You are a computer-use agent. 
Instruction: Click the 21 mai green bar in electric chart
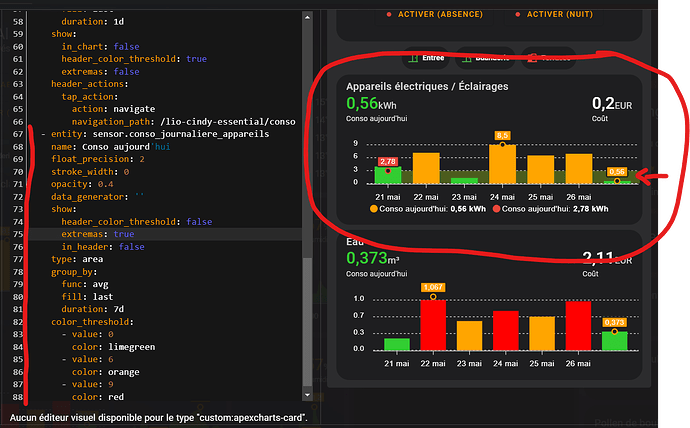pos(388,175)
